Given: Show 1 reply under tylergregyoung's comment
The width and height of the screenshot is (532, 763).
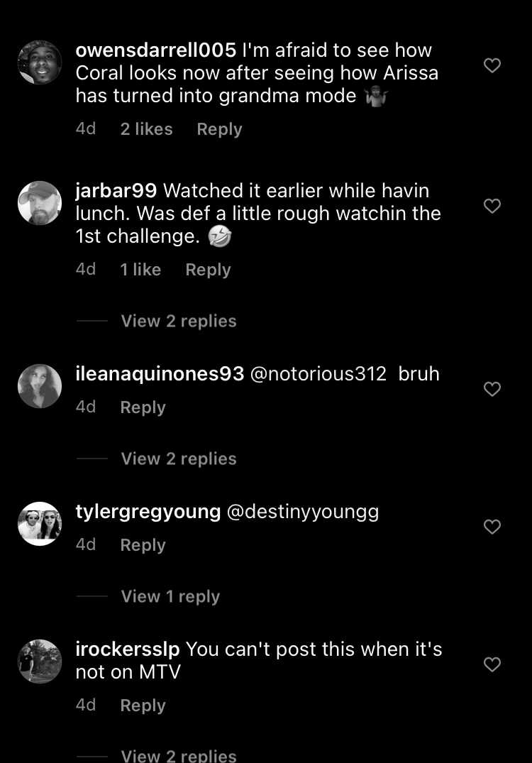Looking at the screenshot, I should [170, 597].
